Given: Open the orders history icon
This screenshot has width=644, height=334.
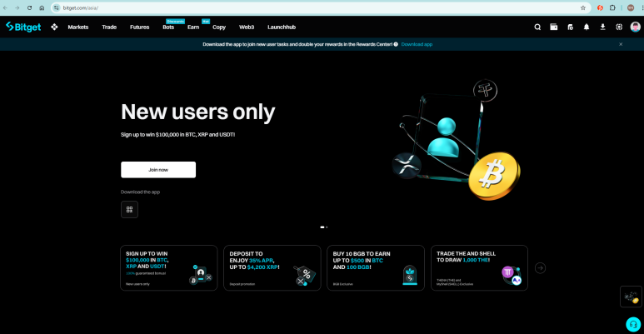Looking at the screenshot, I should pyautogui.click(x=570, y=27).
